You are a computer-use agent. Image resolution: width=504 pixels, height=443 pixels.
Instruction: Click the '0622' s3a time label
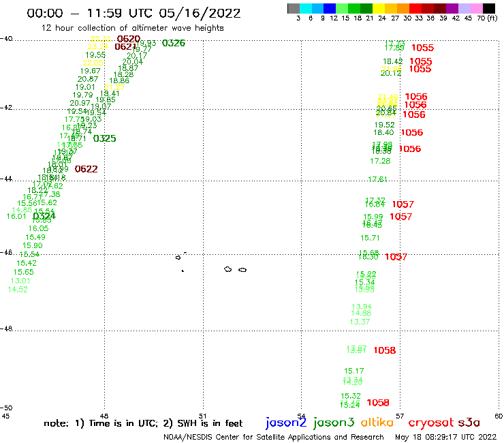point(86,169)
